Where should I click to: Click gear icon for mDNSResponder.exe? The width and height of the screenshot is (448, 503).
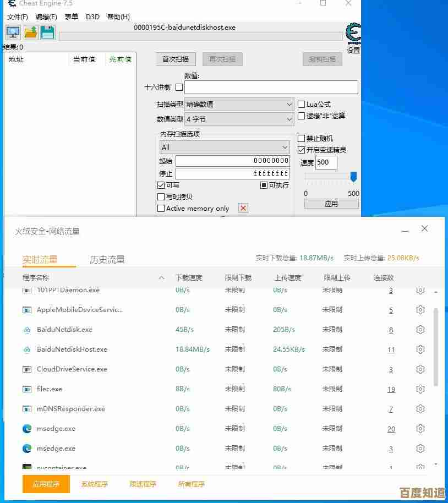tap(420, 409)
